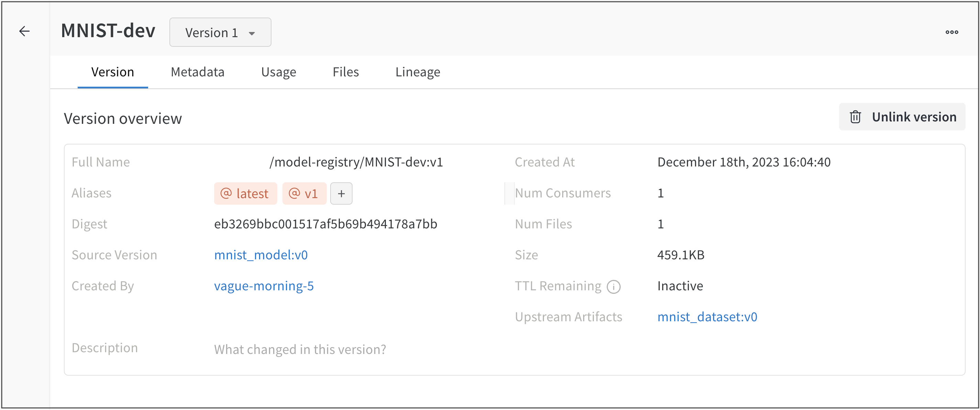
Task: Open the three-dot overflow menu
Action: 951,32
